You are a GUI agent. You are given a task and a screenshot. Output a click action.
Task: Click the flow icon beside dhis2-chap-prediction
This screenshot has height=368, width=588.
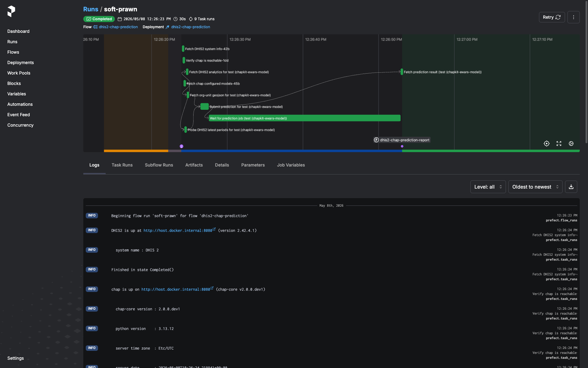95,27
